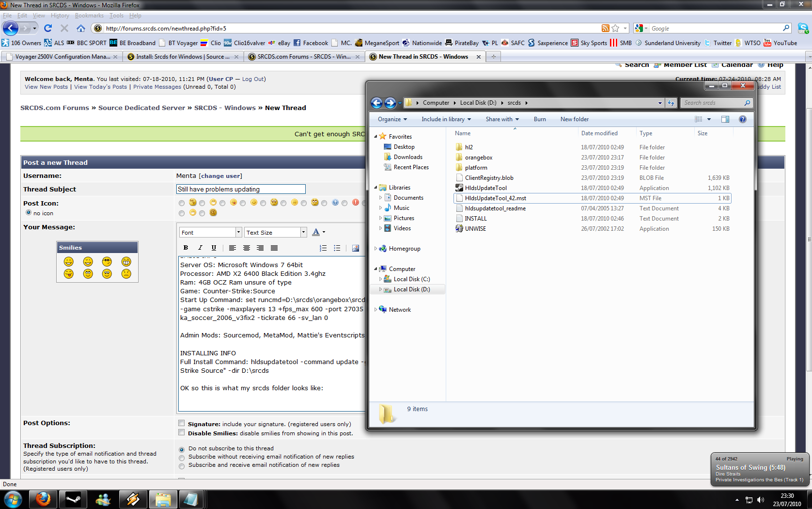Open the Bookmarks menu
Screen dimensions: 812x509
pos(89,16)
